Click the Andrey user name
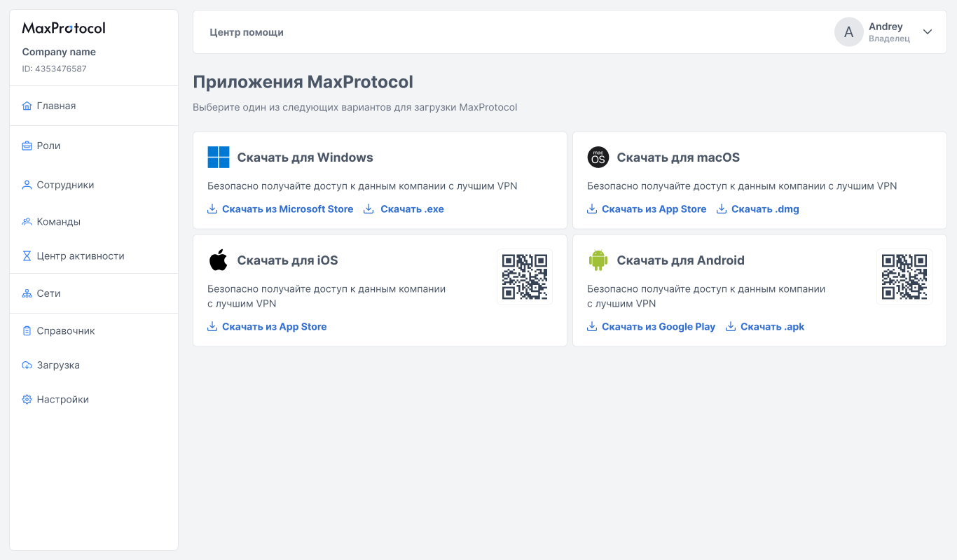This screenshot has height=560, width=957. click(x=886, y=27)
